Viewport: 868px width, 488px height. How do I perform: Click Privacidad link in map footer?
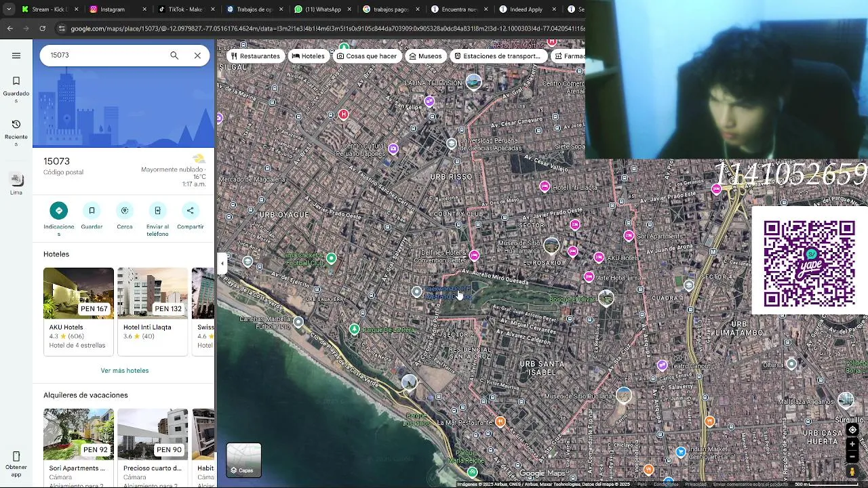695,485
